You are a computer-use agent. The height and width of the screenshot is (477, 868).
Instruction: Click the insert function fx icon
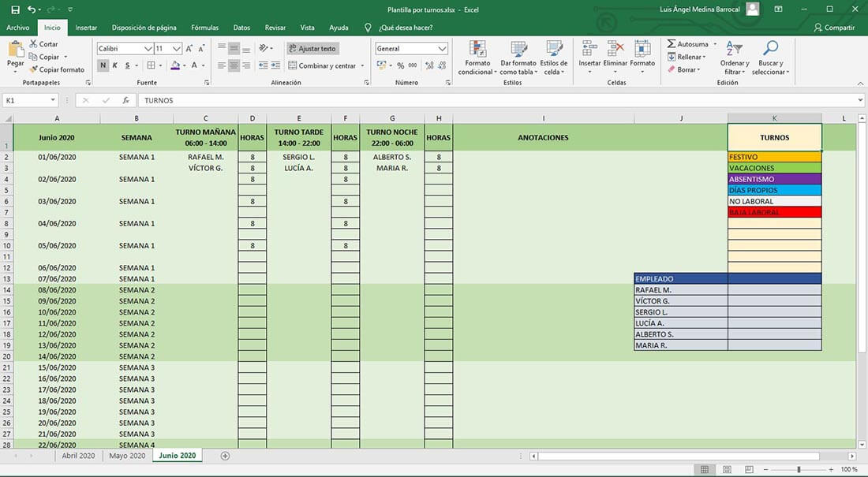pos(125,100)
